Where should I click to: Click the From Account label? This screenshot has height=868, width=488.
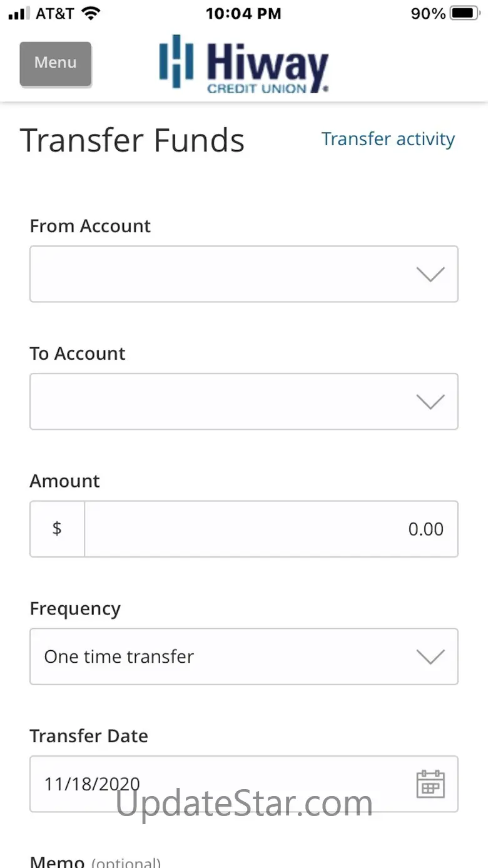(x=90, y=226)
